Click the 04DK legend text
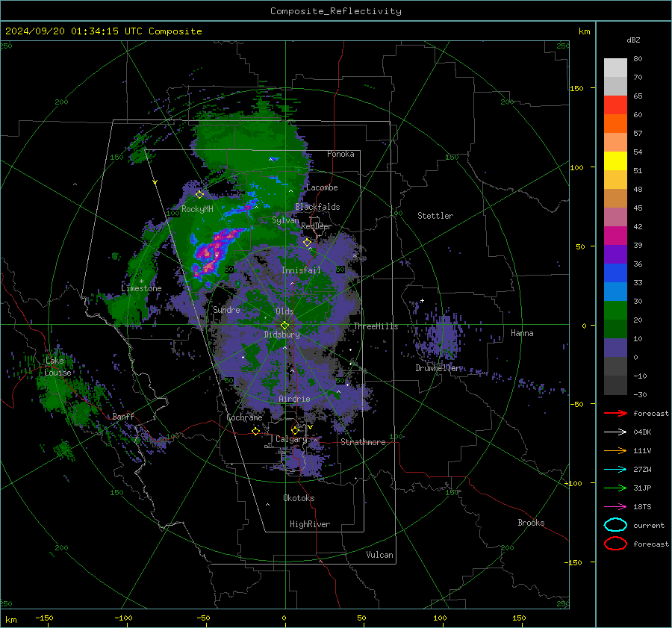Screen dimensions: 672x628 (x=642, y=432)
